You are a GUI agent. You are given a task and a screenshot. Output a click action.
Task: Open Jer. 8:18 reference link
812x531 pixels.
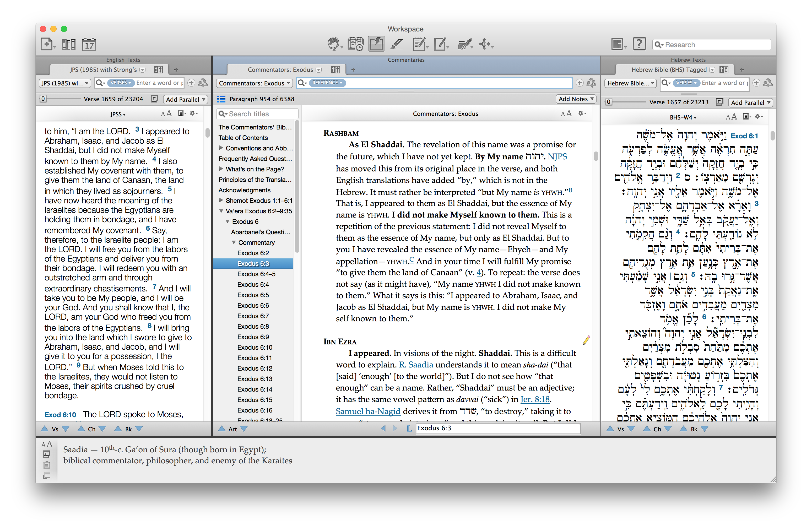pyautogui.click(x=535, y=399)
